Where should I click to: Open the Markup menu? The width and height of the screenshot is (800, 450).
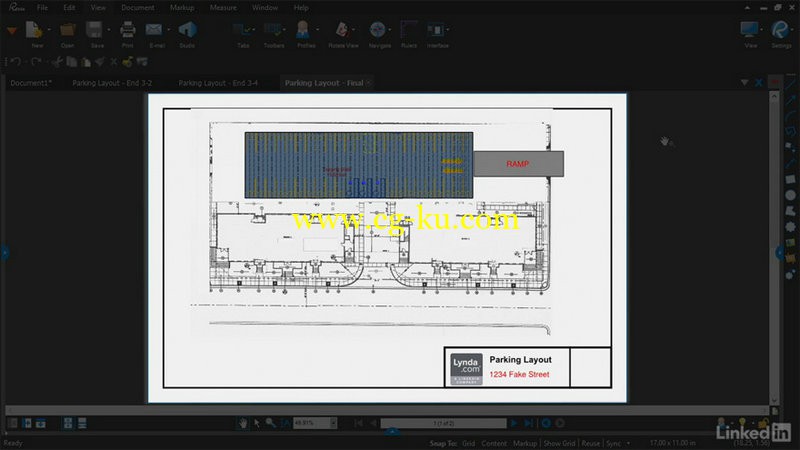[182, 8]
